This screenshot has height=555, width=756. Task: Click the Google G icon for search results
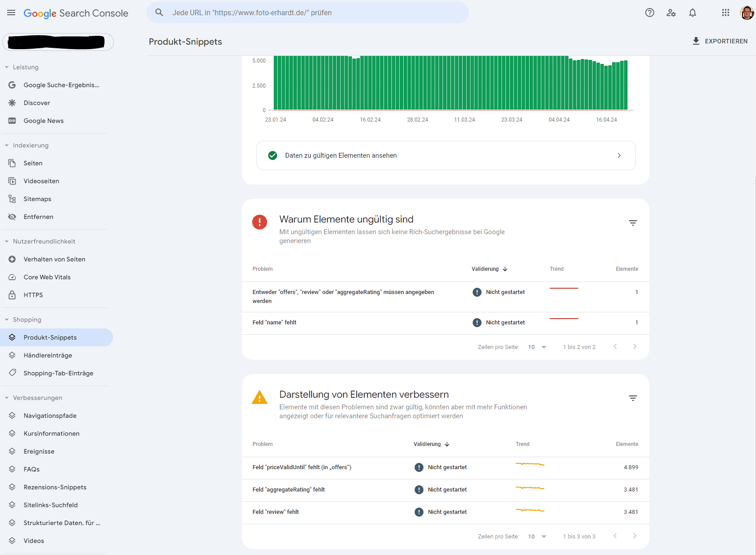12,85
